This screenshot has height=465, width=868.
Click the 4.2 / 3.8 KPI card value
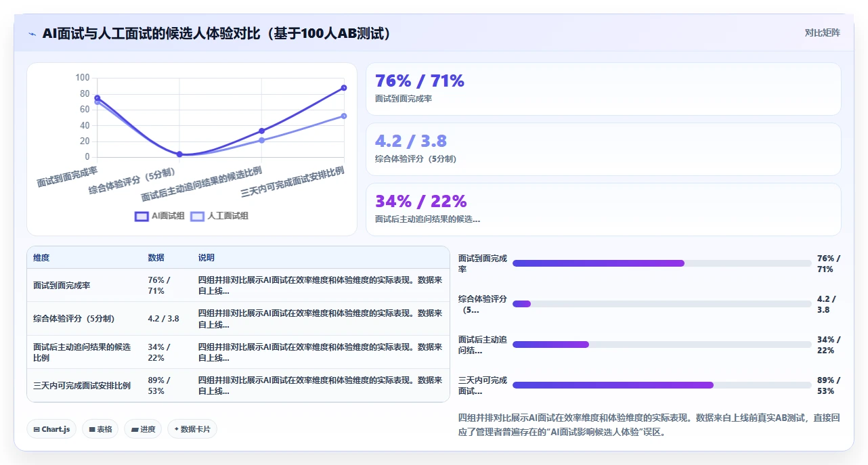click(x=411, y=141)
